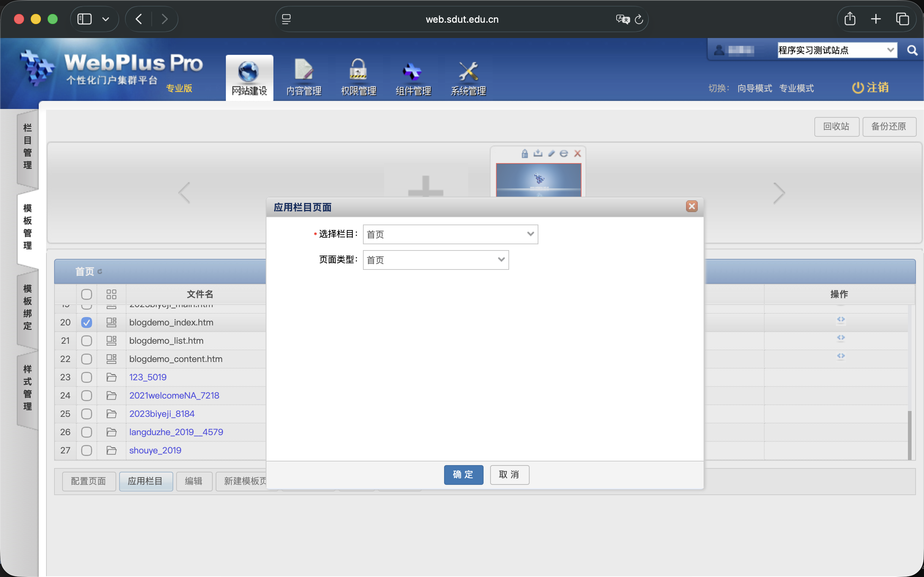Switch to the 模板绑定 sidebar tab

click(27, 308)
